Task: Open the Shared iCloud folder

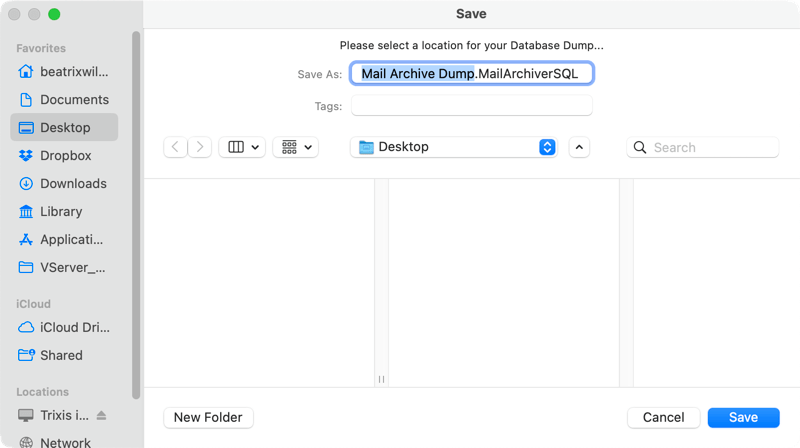Action: pyautogui.click(x=61, y=356)
